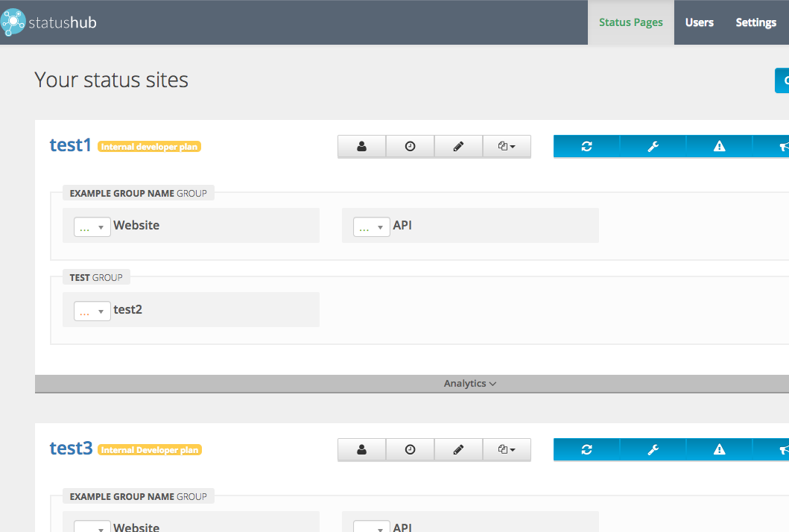Open the copy dropdown for test1
Screen dimensions: 789x532
click(x=507, y=147)
